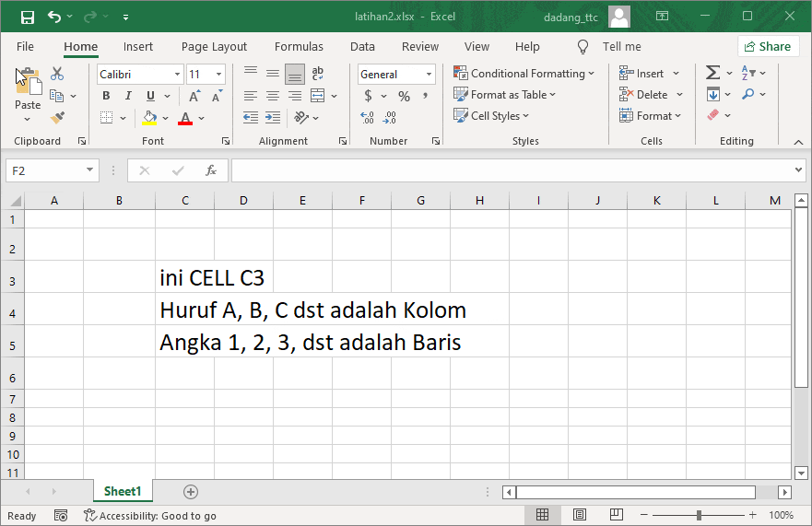Switch to the Page Layout tab
Screen dimensions: 812x526
[214, 47]
